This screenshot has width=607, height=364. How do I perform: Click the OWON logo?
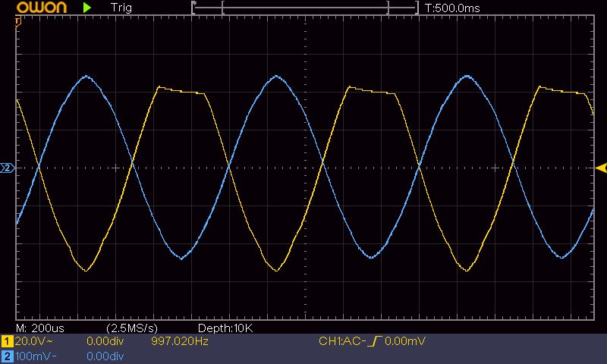[x=42, y=7]
